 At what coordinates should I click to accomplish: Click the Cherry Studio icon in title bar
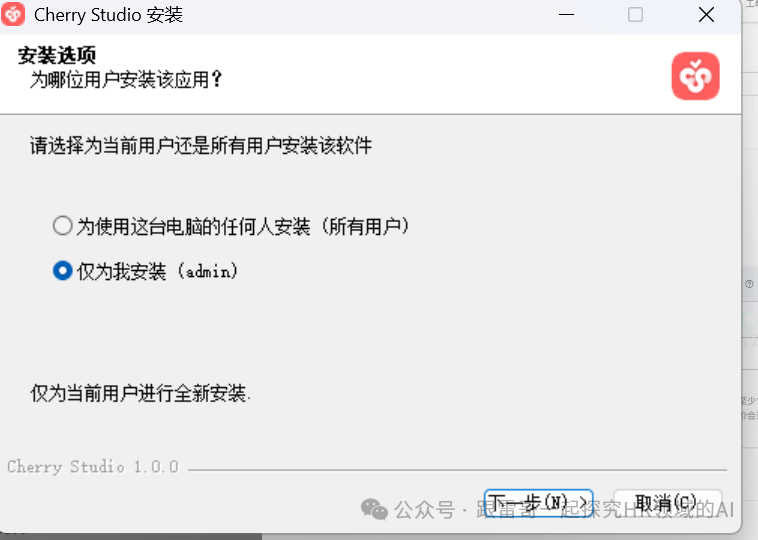[x=13, y=14]
